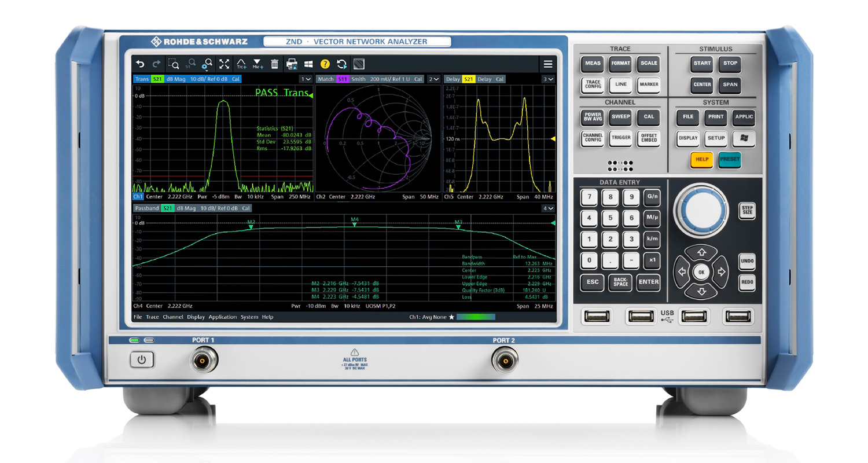Open the hamburger menu in the toolbar
Viewport: 868px width, 463px height.
click(547, 64)
